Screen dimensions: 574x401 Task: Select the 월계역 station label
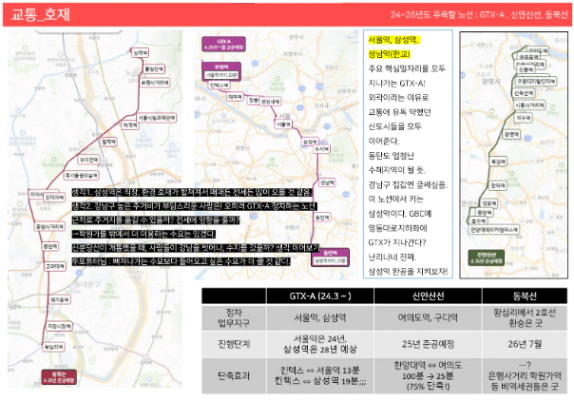[x=108, y=142]
